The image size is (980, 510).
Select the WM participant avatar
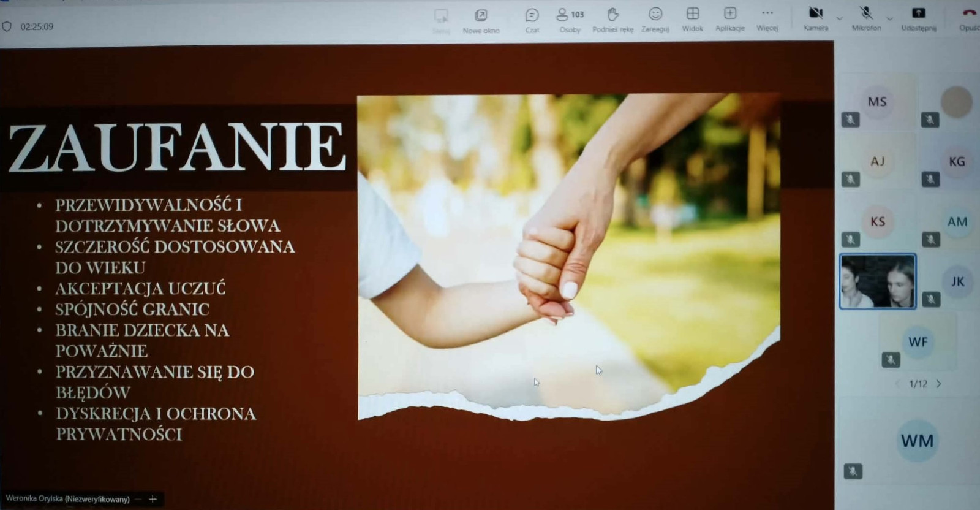click(x=917, y=441)
